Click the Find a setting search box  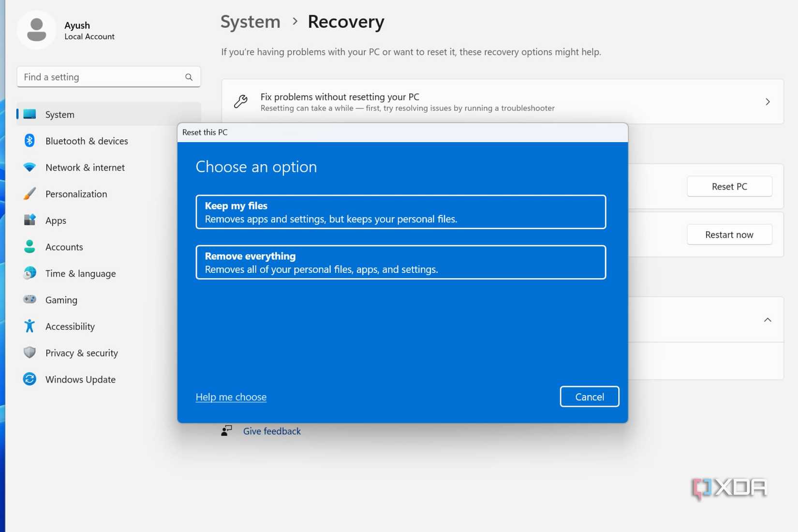[109, 77]
